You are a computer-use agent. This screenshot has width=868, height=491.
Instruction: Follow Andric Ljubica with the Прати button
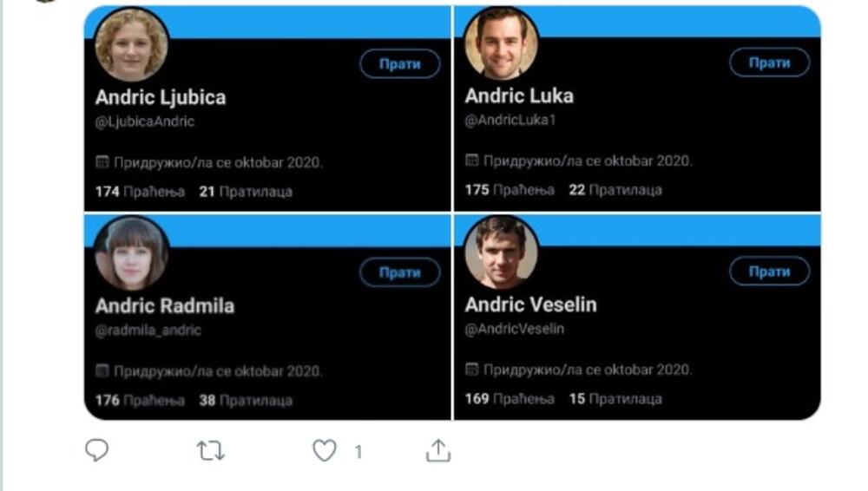[x=400, y=64]
